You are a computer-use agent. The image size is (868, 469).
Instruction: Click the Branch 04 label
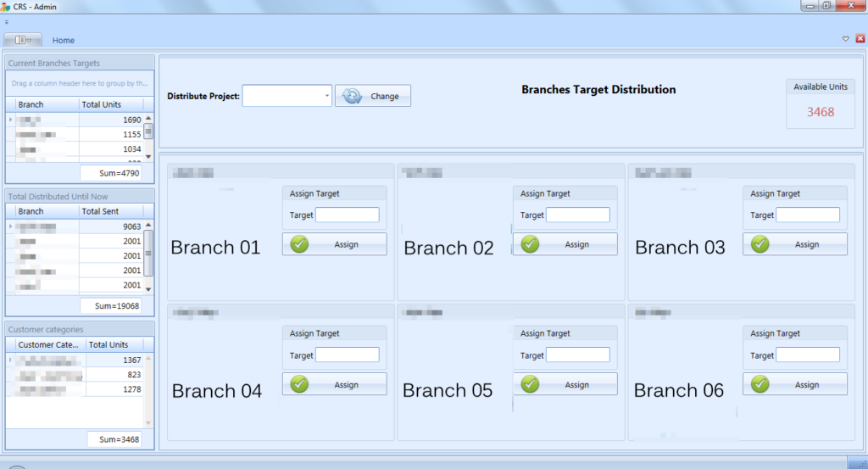point(216,391)
